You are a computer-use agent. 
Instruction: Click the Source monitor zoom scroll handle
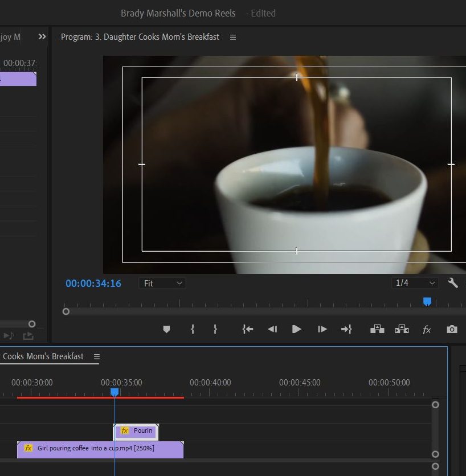[32, 324]
